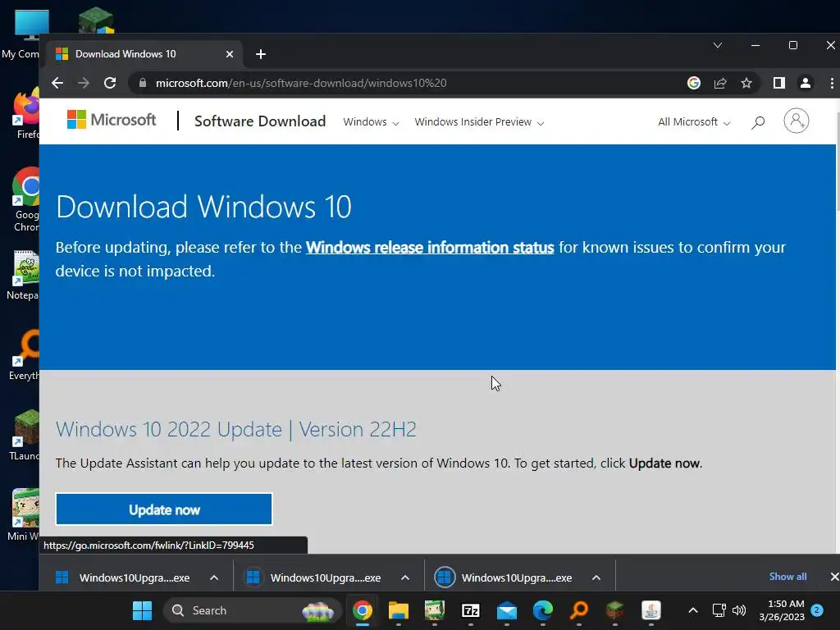
Task: Close the Download Windows 10 tab
Action: (230, 54)
